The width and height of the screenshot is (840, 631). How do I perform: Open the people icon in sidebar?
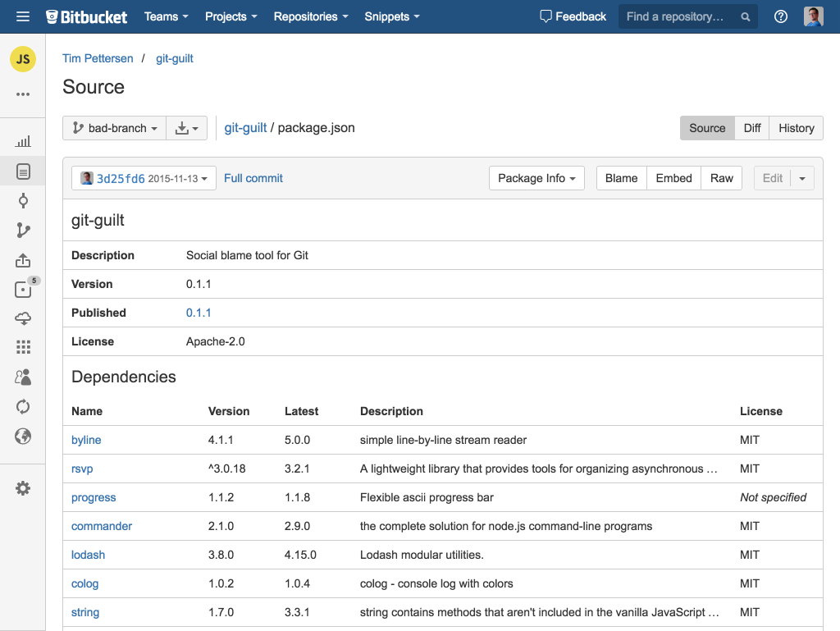(x=23, y=377)
